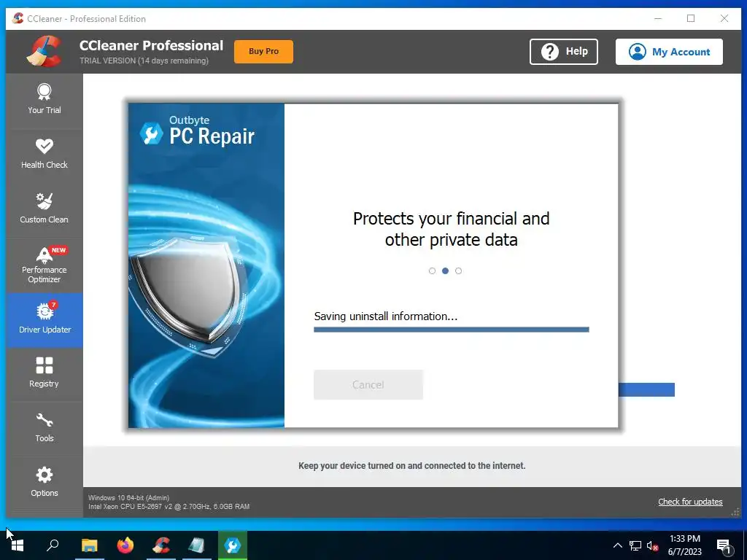This screenshot has height=560, width=747.
Task: Open network status in system tray
Action: [635, 545]
